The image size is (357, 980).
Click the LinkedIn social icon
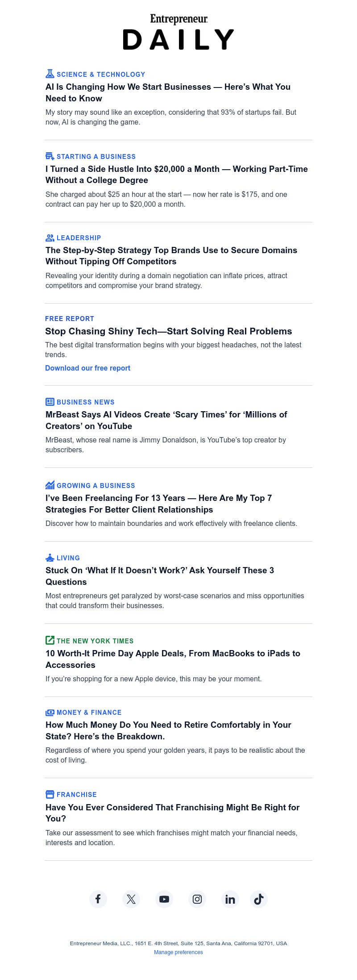pyautogui.click(x=230, y=899)
